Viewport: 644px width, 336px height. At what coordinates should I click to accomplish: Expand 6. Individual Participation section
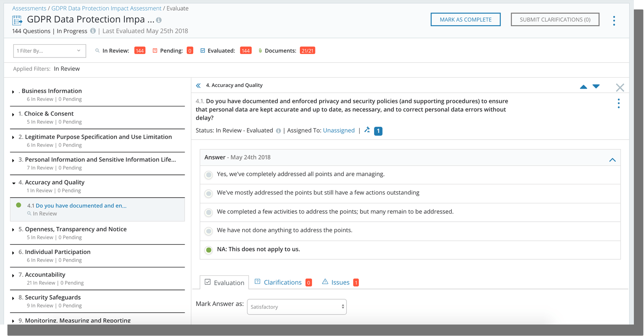[x=13, y=253]
